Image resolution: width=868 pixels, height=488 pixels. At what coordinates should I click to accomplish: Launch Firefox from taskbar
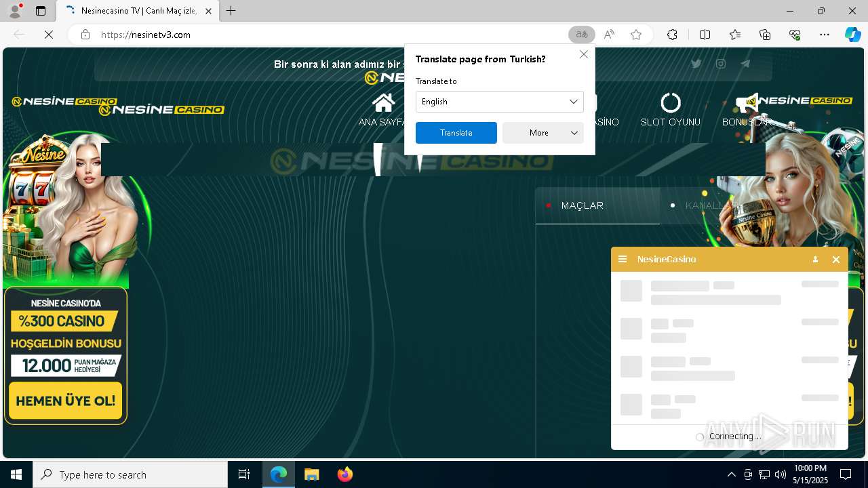point(345,474)
